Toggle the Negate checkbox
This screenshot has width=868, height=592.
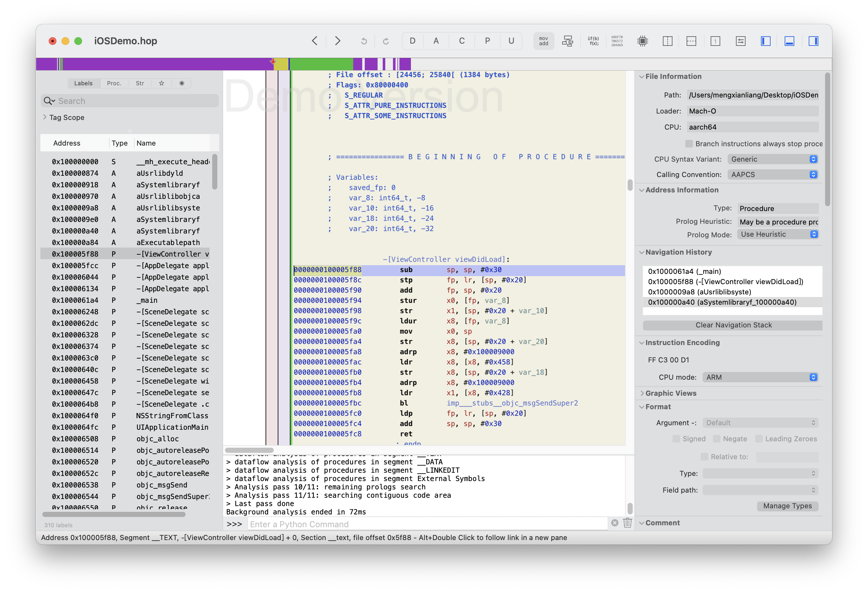[716, 439]
